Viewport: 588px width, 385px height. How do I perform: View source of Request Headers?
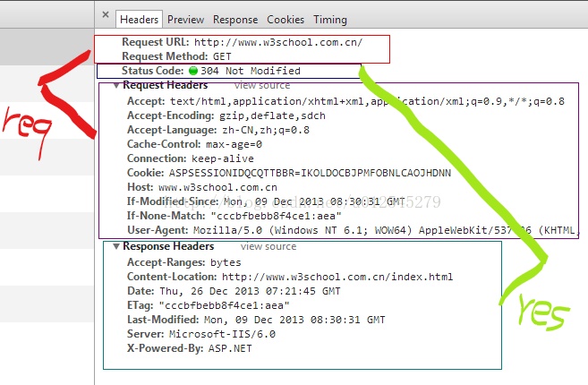[261, 86]
